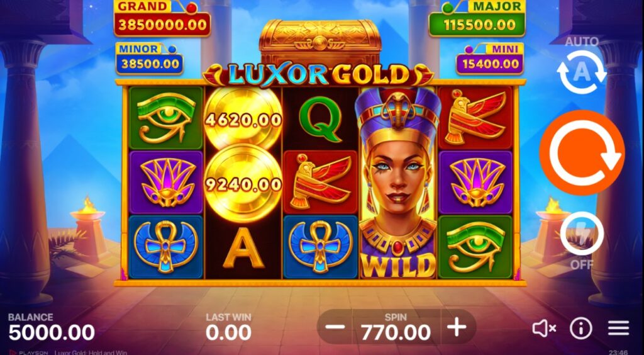Image resolution: width=644 pixels, height=355 pixels.
Task: Toggle turbo mode lightning button
Action: pyautogui.click(x=582, y=234)
